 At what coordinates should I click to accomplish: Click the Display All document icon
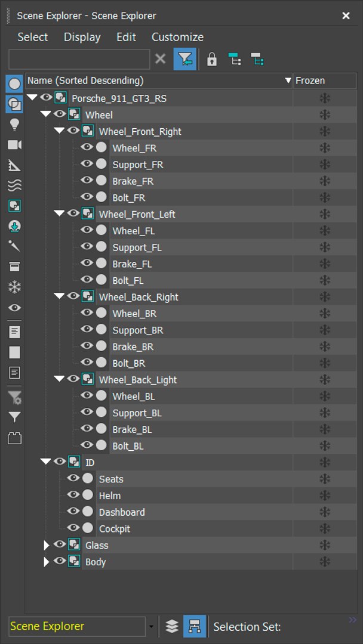14,332
